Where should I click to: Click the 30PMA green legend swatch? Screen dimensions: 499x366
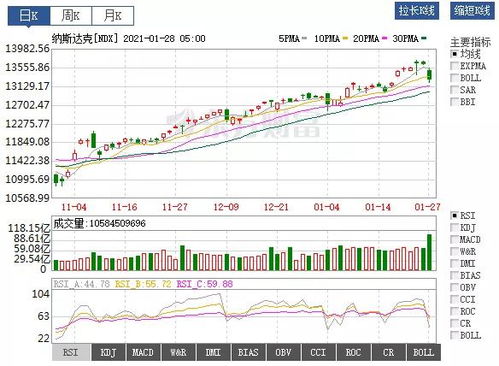(x=424, y=39)
